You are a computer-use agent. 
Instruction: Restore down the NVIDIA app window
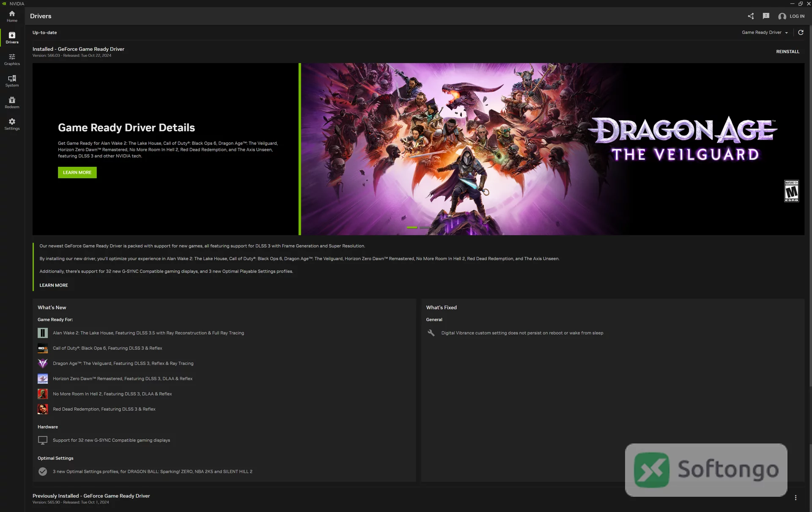[x=800, y=3]
